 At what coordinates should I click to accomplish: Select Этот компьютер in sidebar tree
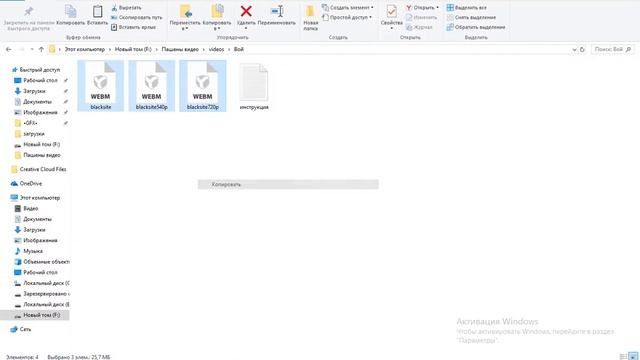click(40, 198)
